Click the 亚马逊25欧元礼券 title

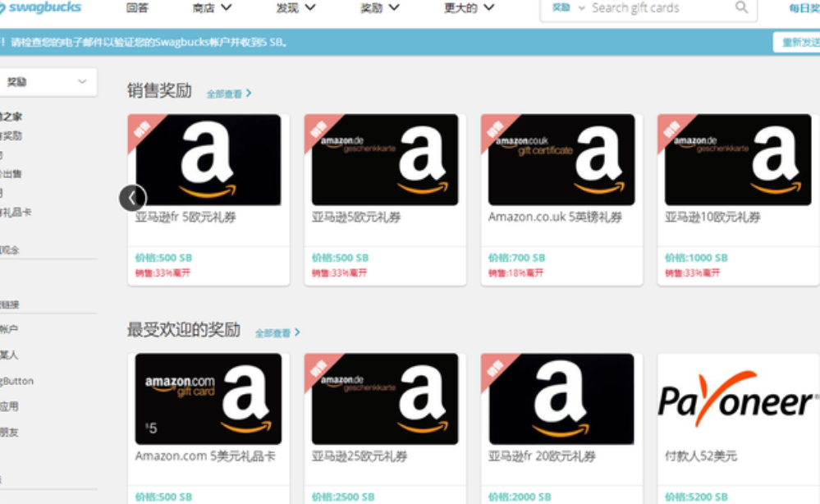coord(360,456)
